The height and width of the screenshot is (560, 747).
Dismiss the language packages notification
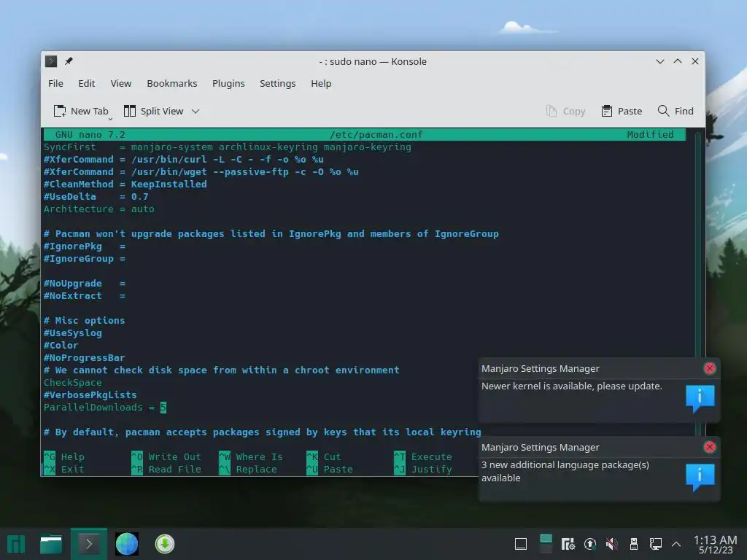click(709, 447)
